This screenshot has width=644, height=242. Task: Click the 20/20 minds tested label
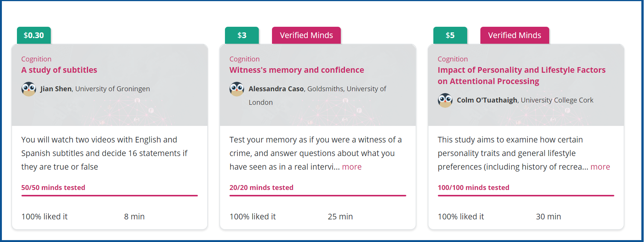pos(261,188)
